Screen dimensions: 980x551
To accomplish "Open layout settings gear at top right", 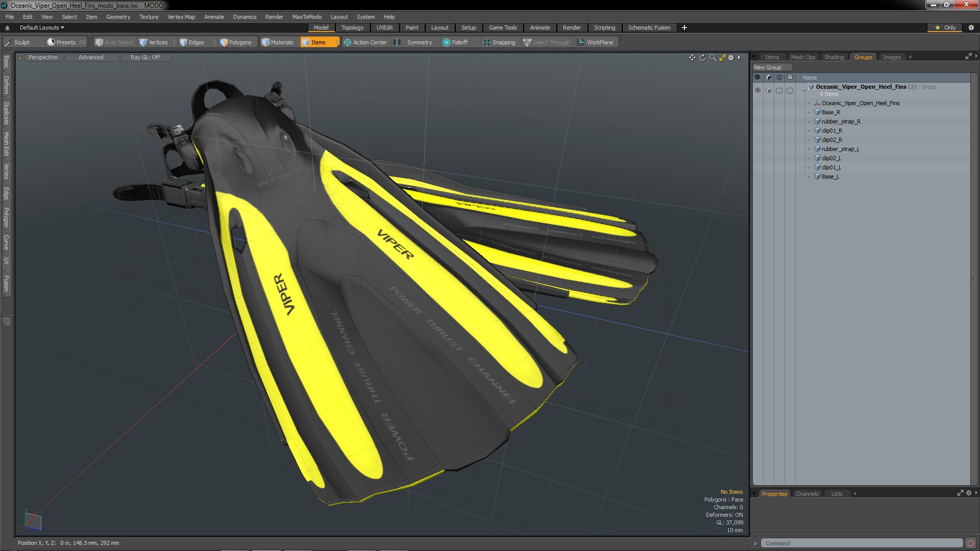I will [x=971, y=28].
